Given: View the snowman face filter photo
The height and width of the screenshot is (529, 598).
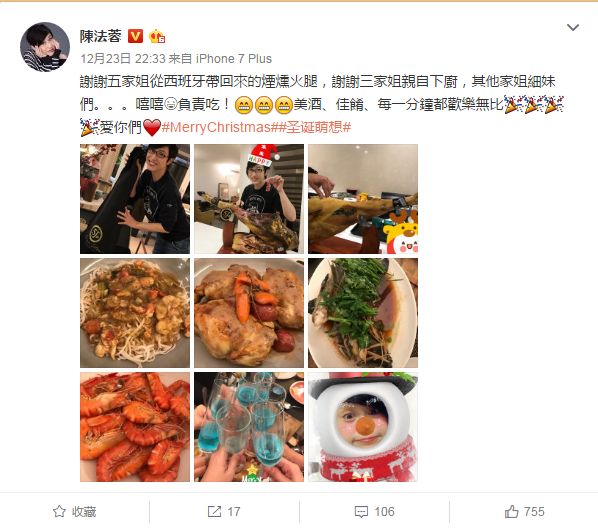Looking at the screenshot, I should 363,427.
